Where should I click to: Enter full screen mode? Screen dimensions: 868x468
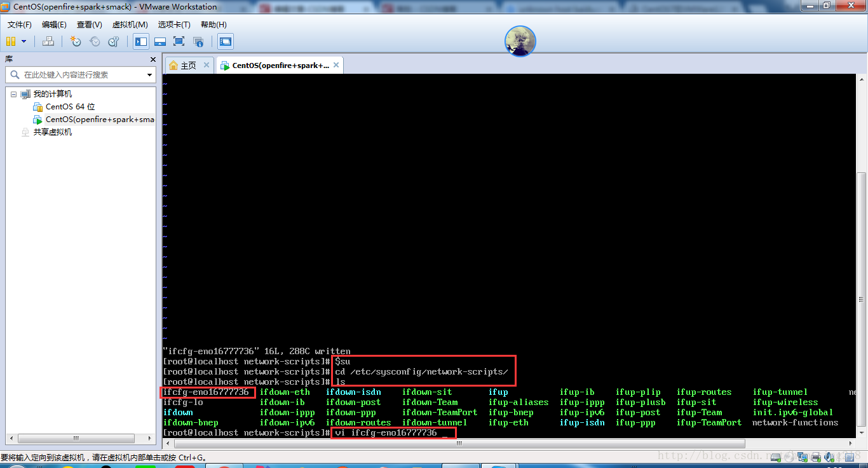(179, 41)
